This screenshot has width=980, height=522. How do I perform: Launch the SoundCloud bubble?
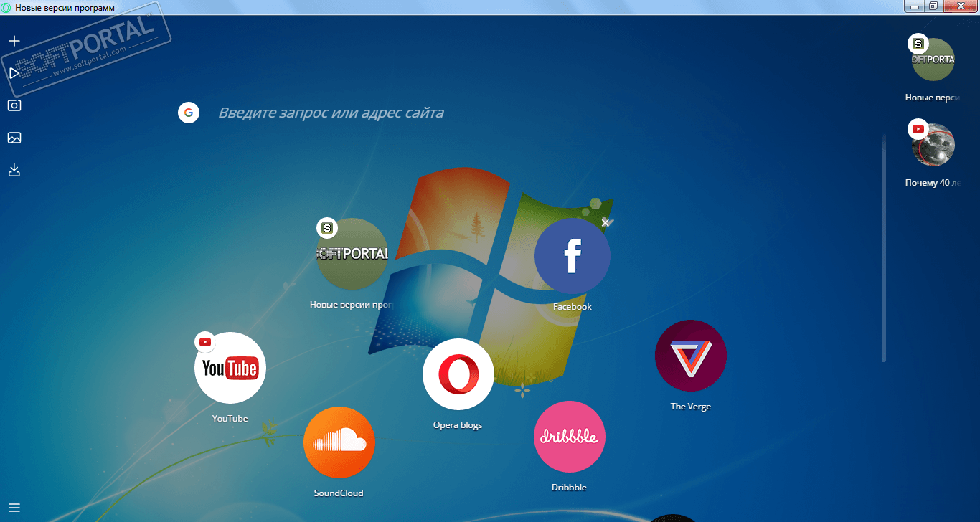pyautogui.click(x=339, y=442)
